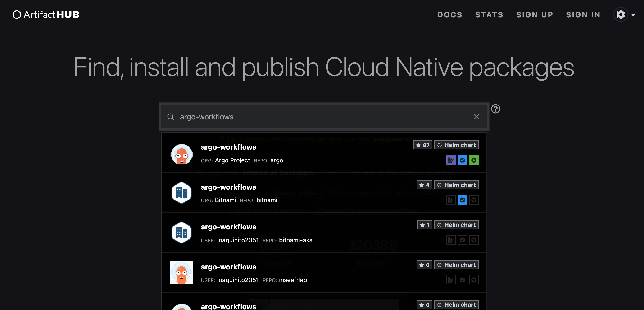Click Helm chart badge on bottom result
The image size is (644, 310).
456,305
